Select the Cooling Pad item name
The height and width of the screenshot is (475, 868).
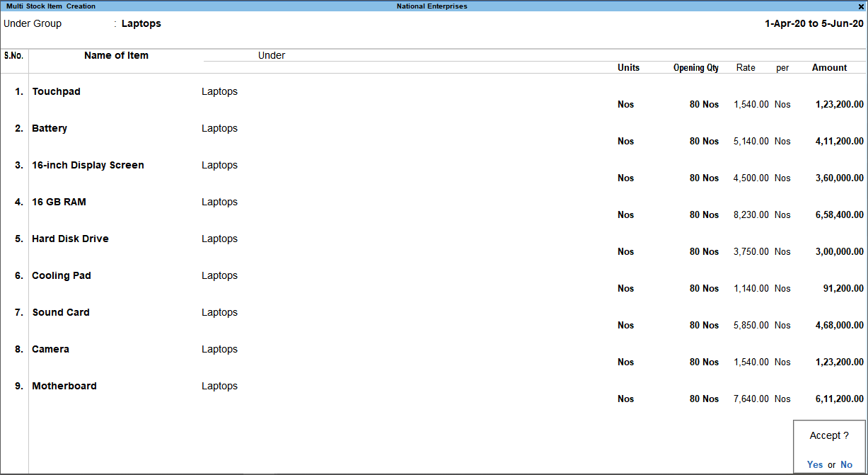click(61, 275)
